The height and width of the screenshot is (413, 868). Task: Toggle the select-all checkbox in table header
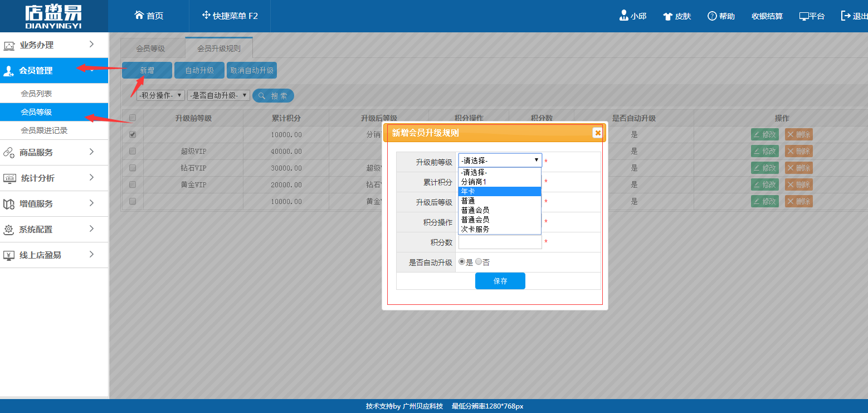click(x=133, y=118)
